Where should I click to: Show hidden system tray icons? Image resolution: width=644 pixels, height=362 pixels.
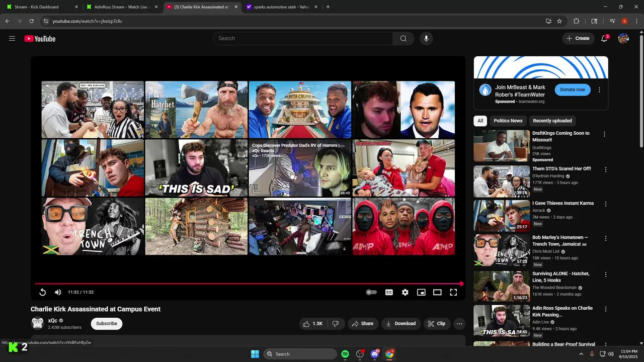(581, 354)
